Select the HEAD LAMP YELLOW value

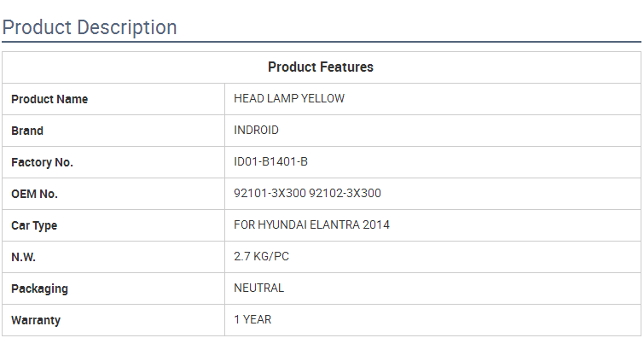(x=289, y=99)
